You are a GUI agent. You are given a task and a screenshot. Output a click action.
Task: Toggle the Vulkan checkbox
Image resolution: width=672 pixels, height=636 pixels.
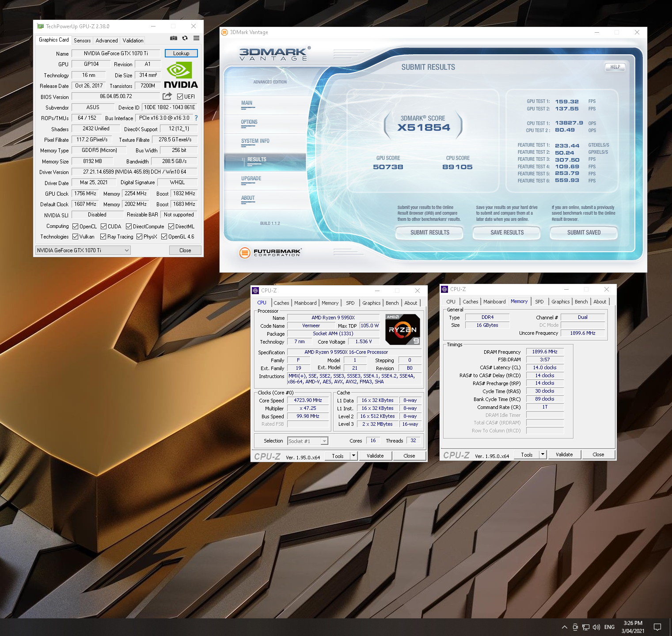pos(75,237)
